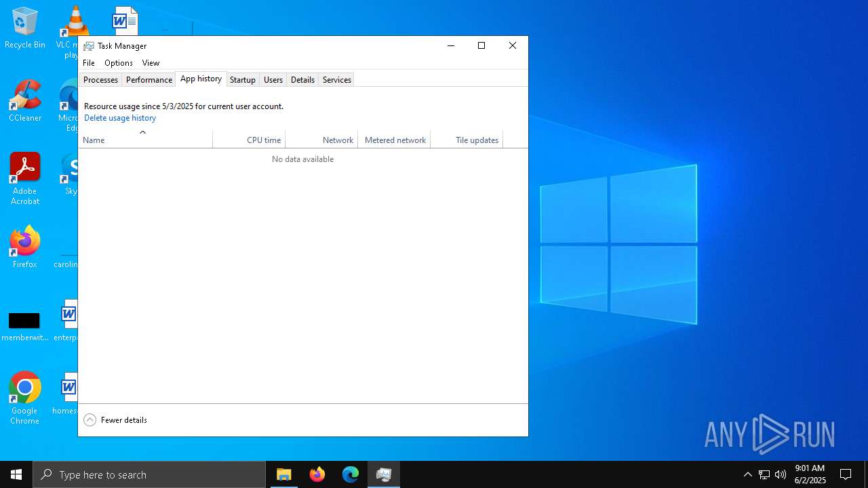Viewport: 868px width, 488px height.
Task: Click Delete usage history link
Action: tap(120, 118)
